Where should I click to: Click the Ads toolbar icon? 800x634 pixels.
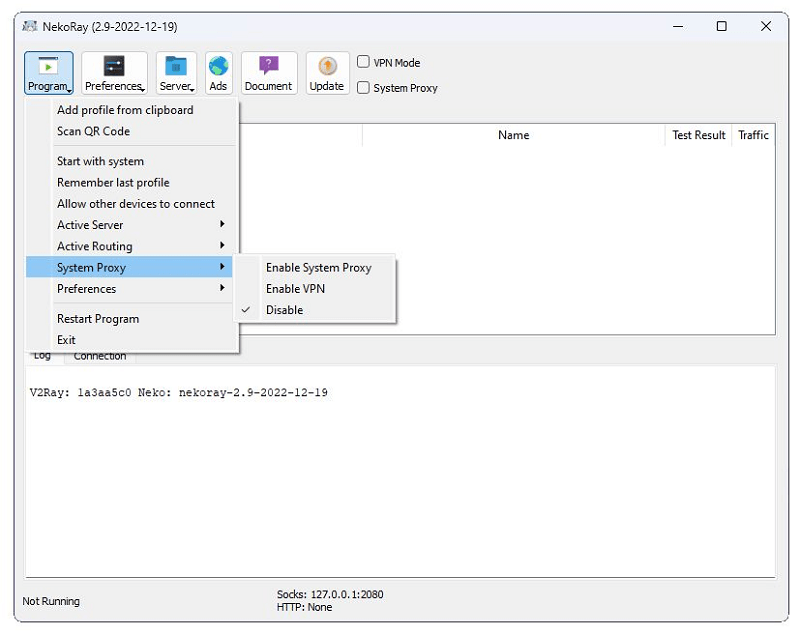pos(218,72)
